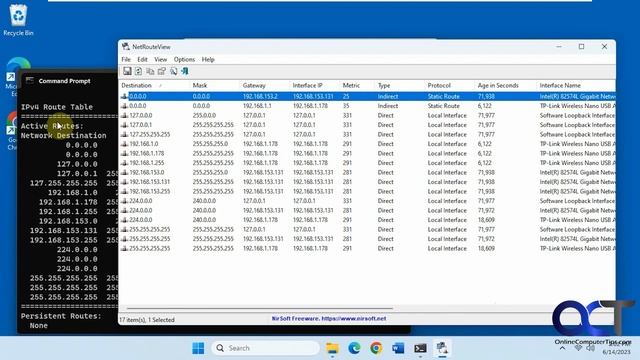
Task: Click the horizontal scrollbar in NetRouteView
Action: pyautogui.click(x=260, y=309)
